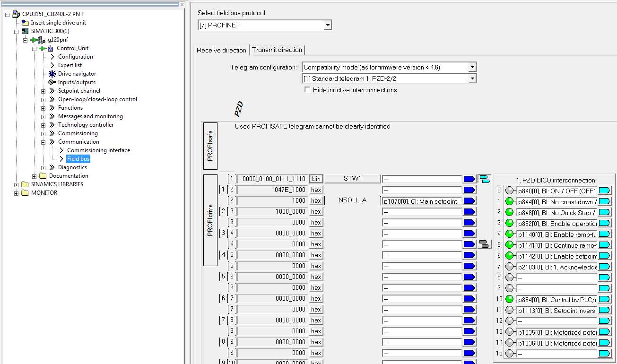Click the p1070[0] CI: Main setpoint field
This screenshot has height=364, width=617.
pyautogui.click(x=422, y=201)
